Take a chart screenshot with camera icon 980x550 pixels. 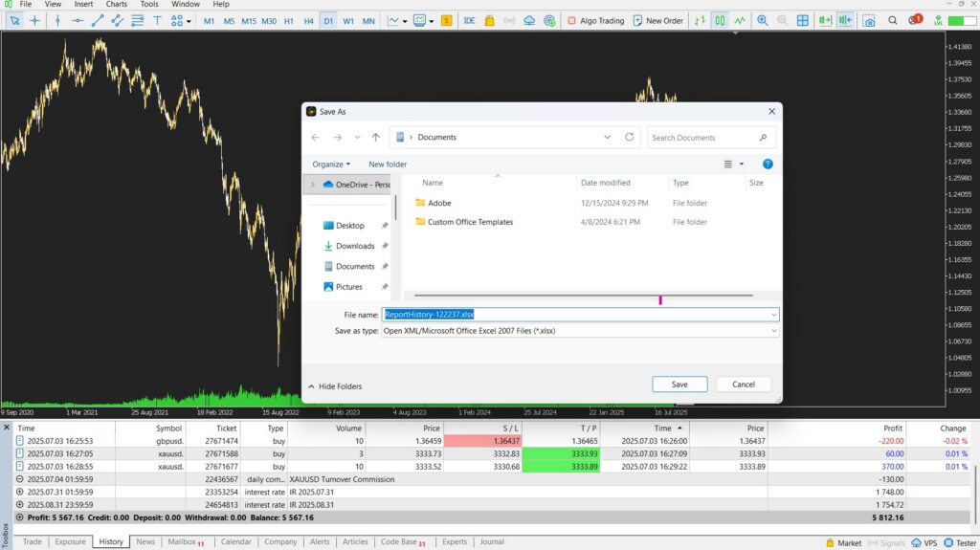[x=869, y=21]
